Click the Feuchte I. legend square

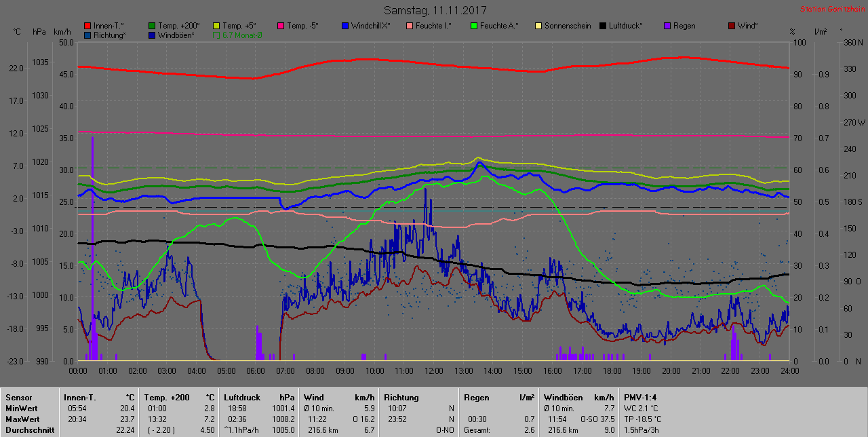coord(410,26)
